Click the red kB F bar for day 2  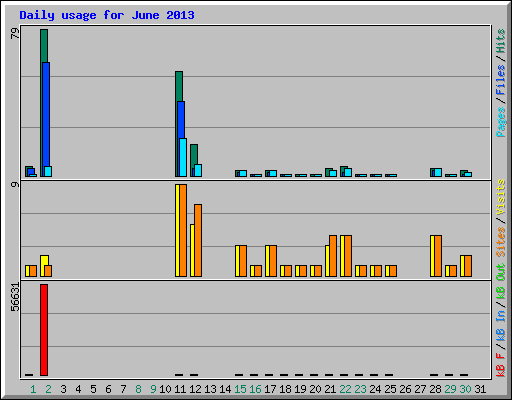click(x=44, y=330)
